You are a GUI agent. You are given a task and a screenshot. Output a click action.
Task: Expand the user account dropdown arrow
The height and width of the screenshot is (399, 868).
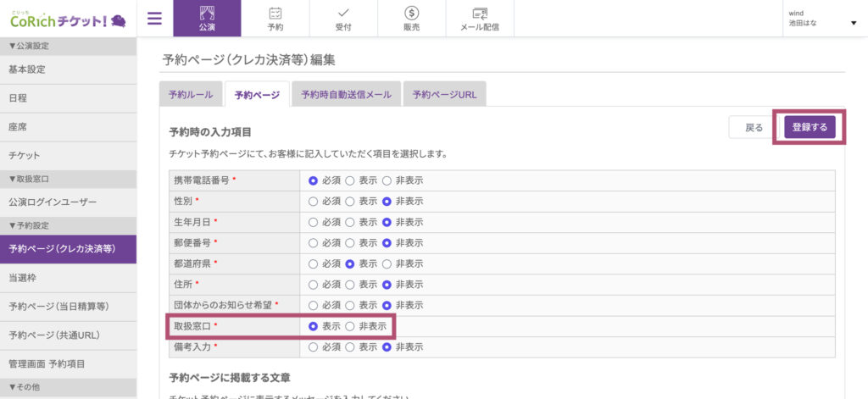[853, 23]
